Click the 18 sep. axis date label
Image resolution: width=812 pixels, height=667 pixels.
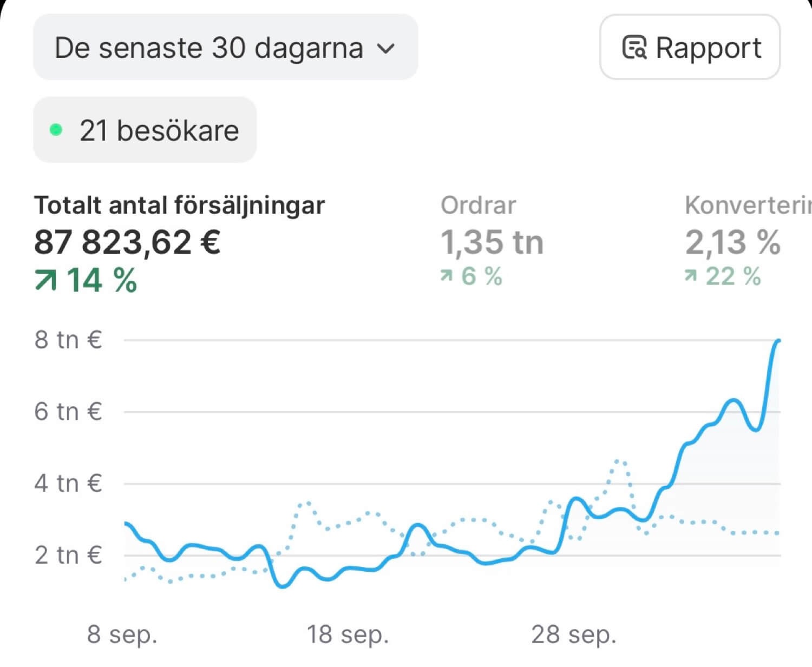(348, 634)
